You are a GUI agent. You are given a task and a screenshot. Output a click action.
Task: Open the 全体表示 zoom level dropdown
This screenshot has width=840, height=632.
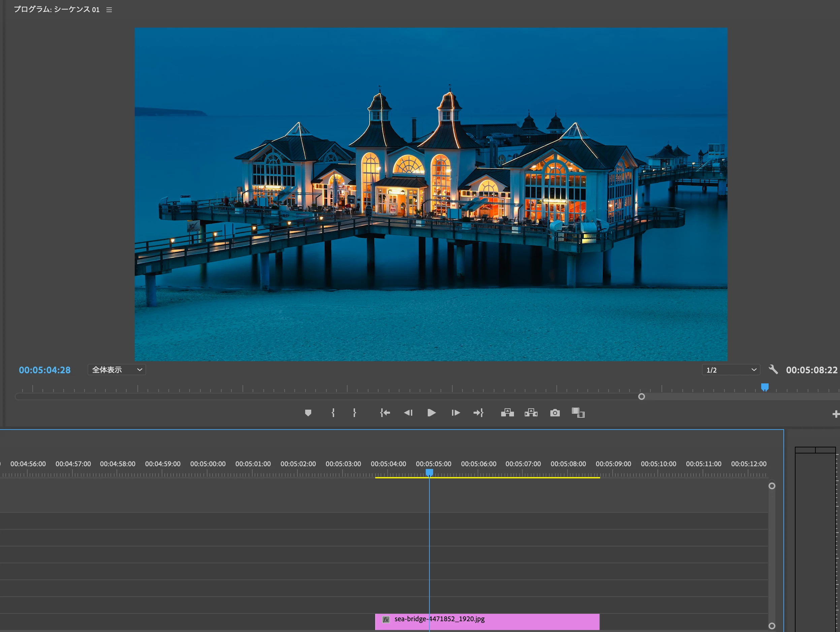[x=117, y=370]
